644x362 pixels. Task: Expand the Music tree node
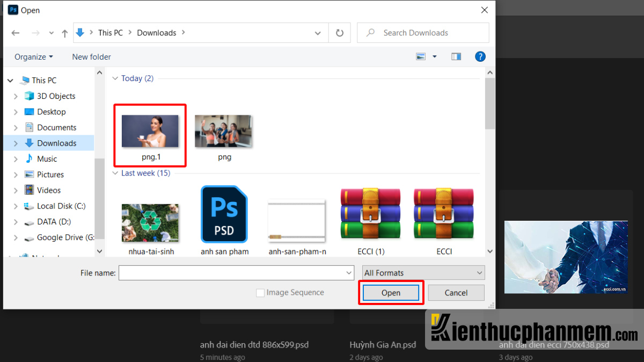point(16,158)
